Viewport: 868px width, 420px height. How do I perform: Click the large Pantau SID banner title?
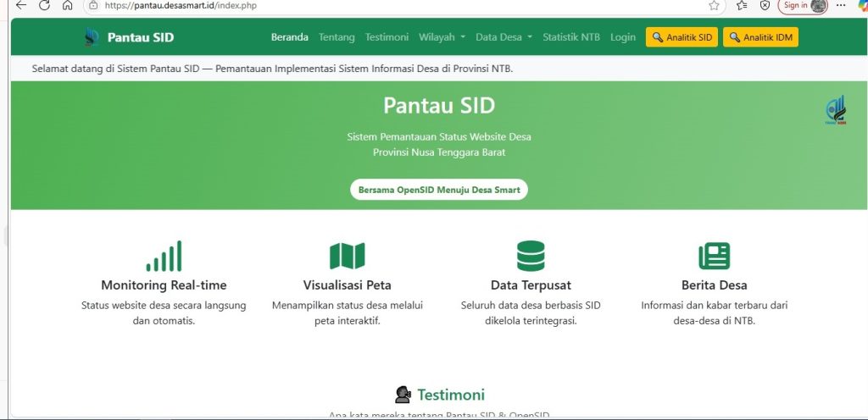439,105
